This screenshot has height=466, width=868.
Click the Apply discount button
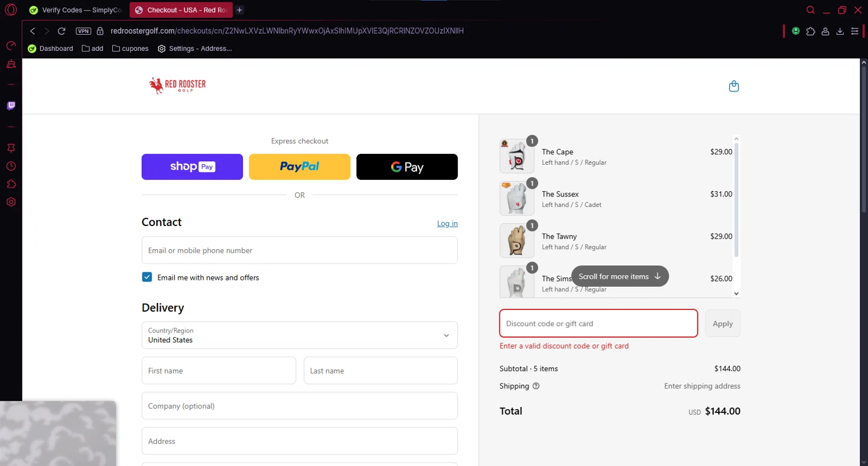(x=723, y=324)
